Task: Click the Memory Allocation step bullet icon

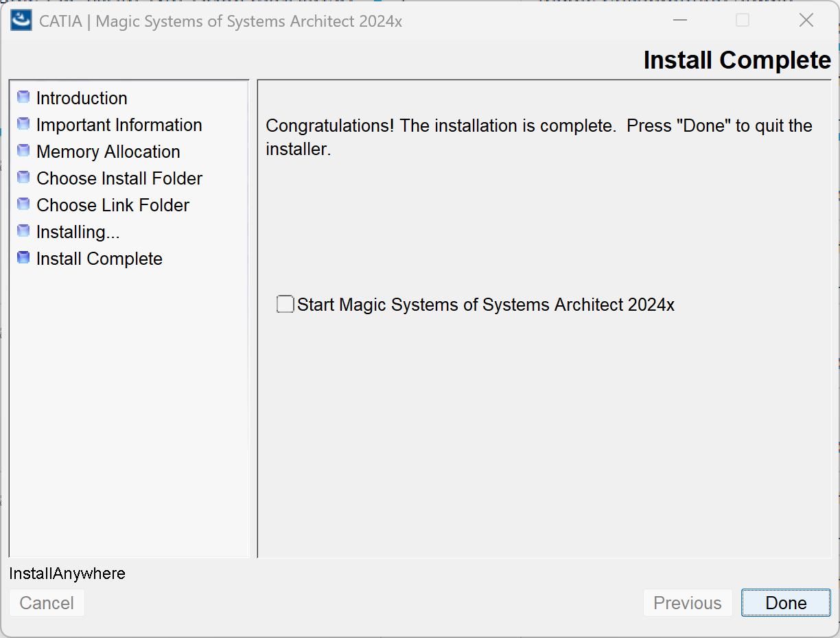Action: (x=23, y=151)
